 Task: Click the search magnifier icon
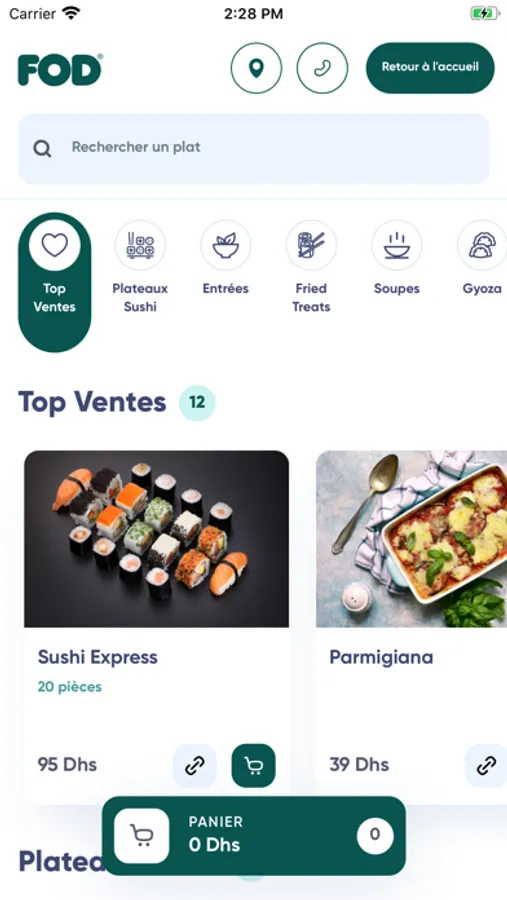coord(42,149)
